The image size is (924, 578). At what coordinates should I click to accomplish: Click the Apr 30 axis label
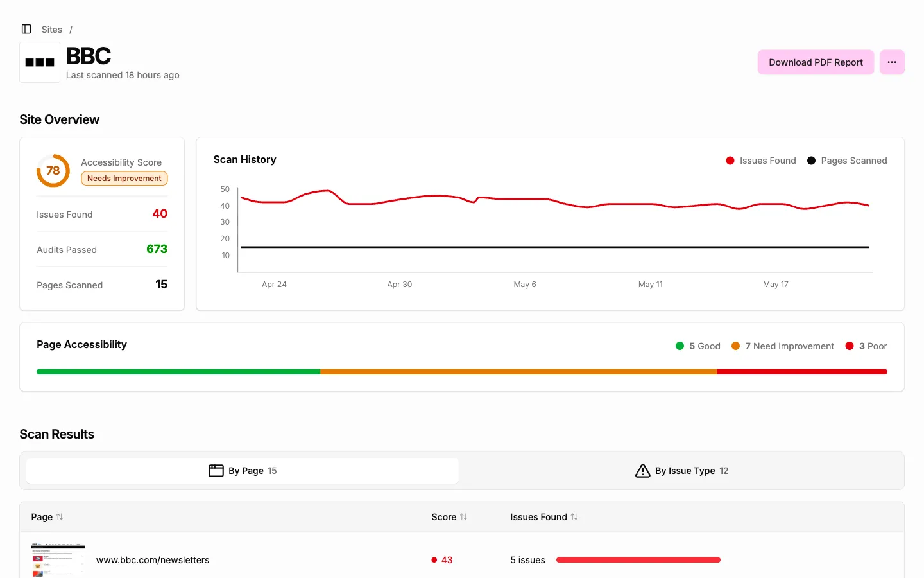(x=400, y=284)
